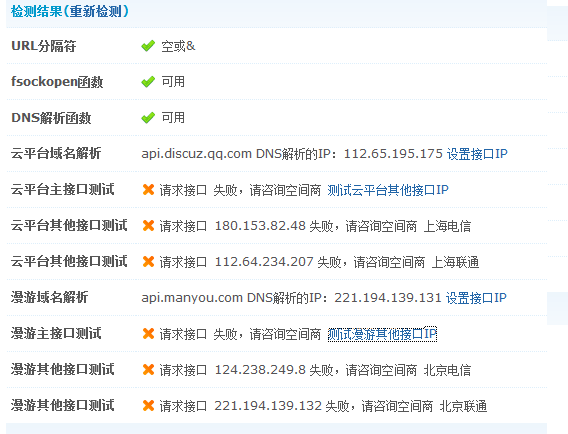This screenshot has height=434, width=568.
Task: Click the 北京电信 carrier text
Action: tap(447, 370)
